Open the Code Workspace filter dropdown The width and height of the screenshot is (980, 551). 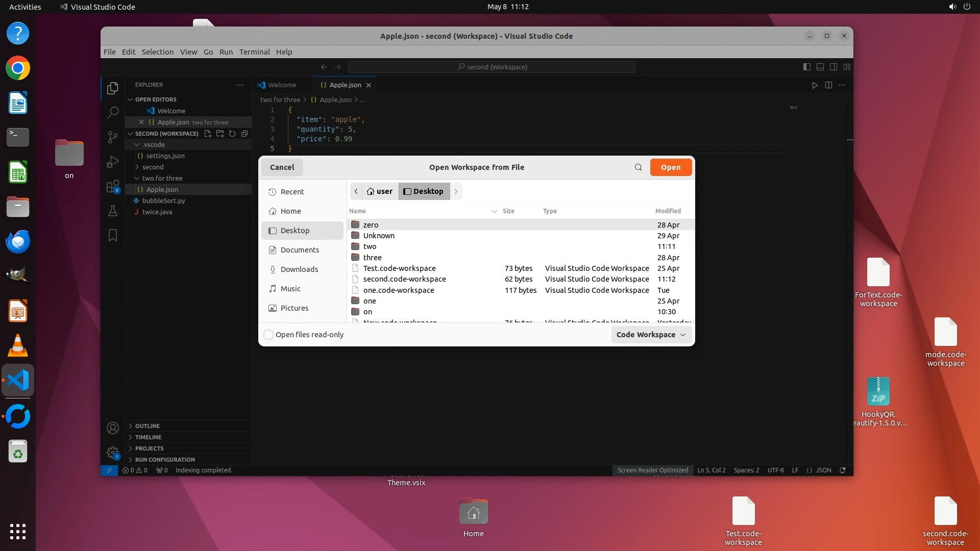pos(651,335)
